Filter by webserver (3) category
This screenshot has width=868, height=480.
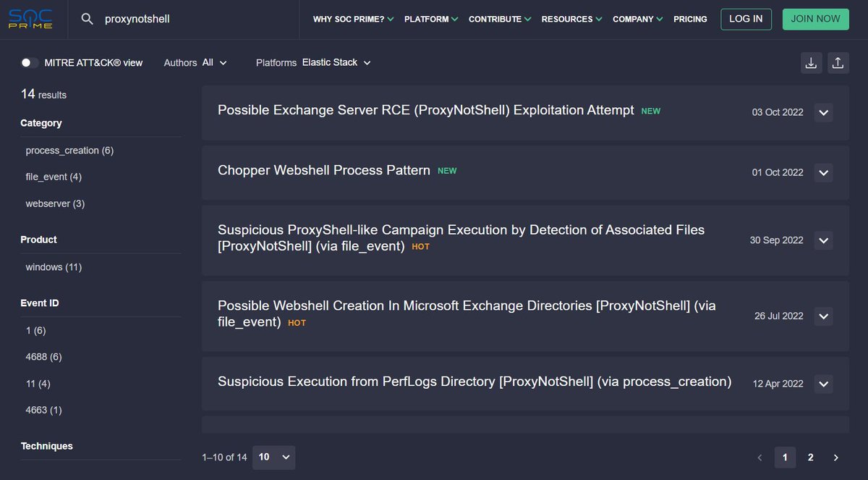pos(55,203)
